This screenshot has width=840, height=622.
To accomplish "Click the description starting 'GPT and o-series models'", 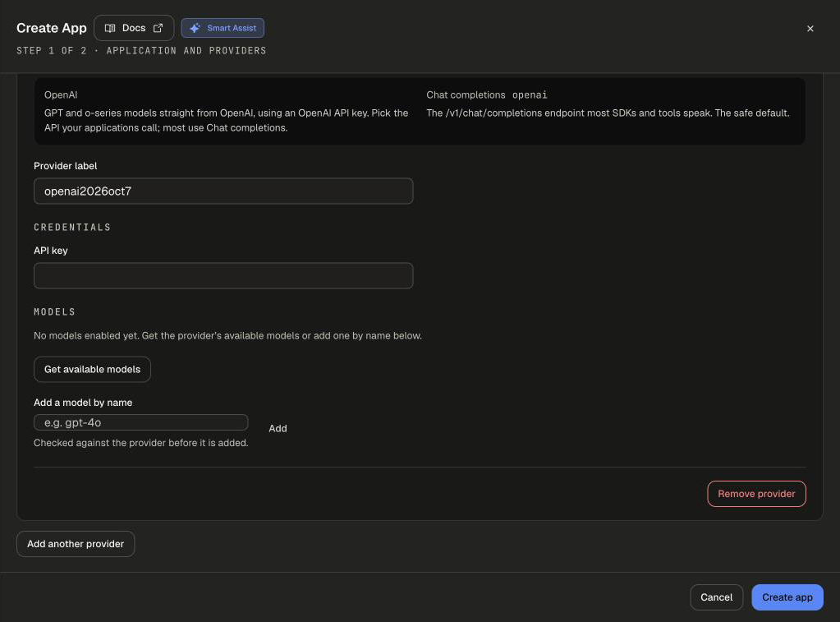I will [226, 121].
